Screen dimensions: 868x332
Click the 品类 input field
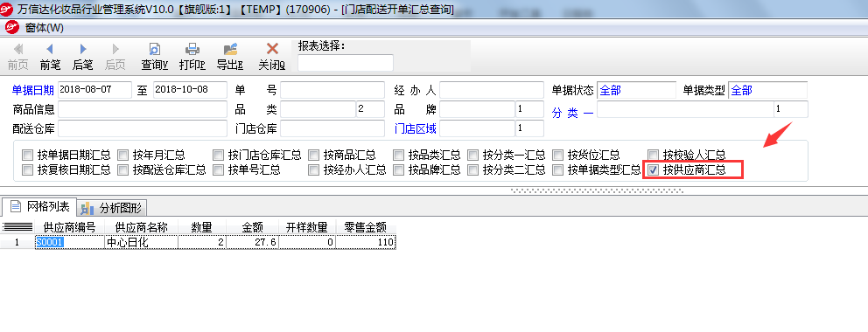pos(318,109)
